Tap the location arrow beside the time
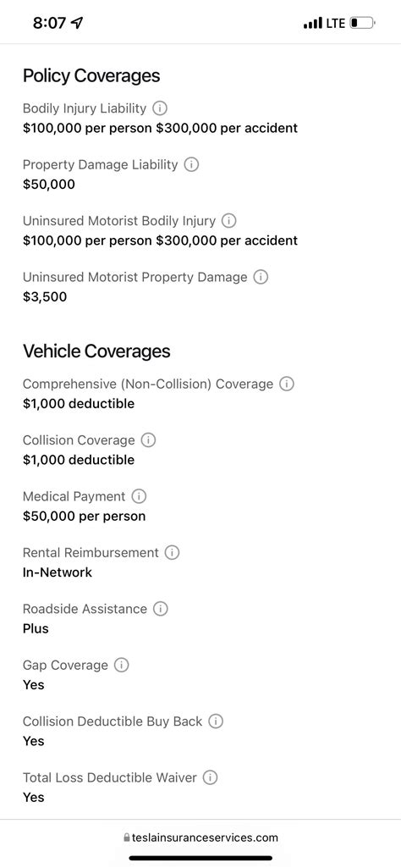Viewport: 401px width, 868px height. pos(78,23)
